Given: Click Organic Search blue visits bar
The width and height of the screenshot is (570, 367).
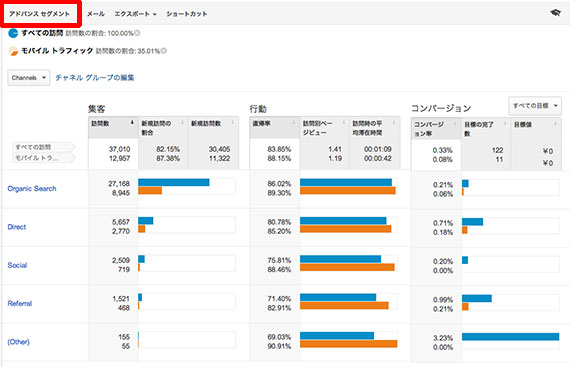Looking at the screenshot, I should coord(174,182).
